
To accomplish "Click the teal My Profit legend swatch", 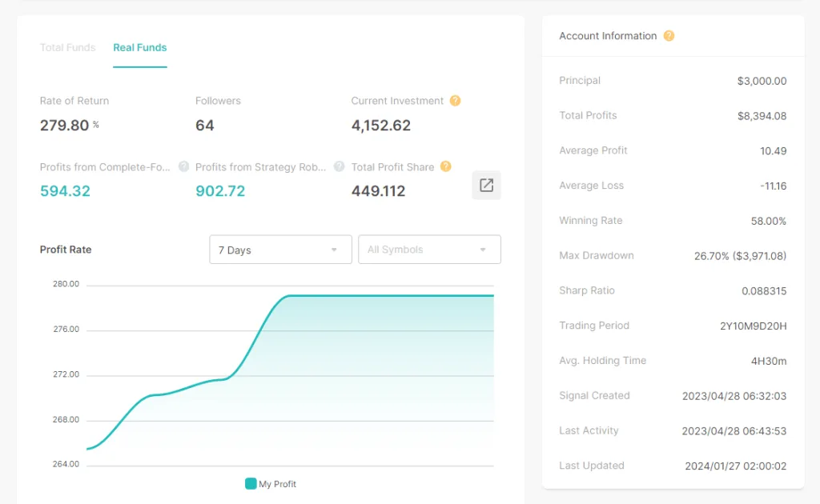I will (x=251, y=484).
